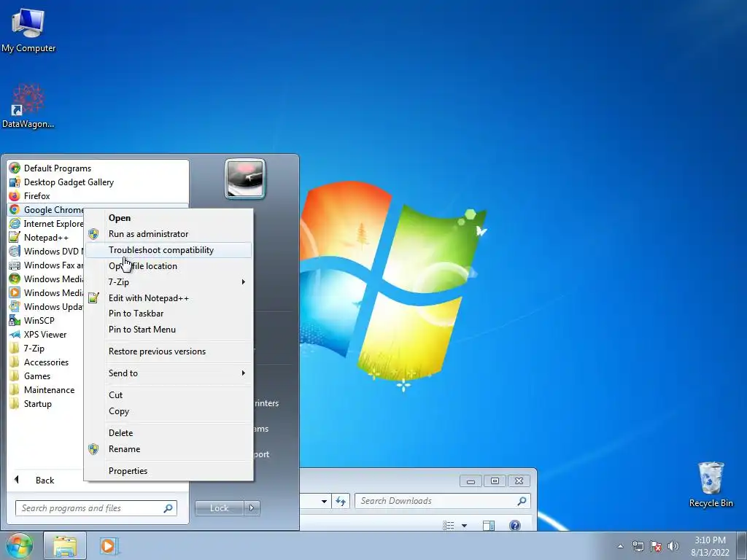Select Restore previous versions
747x560 pixels.
(x=169, y=351)
